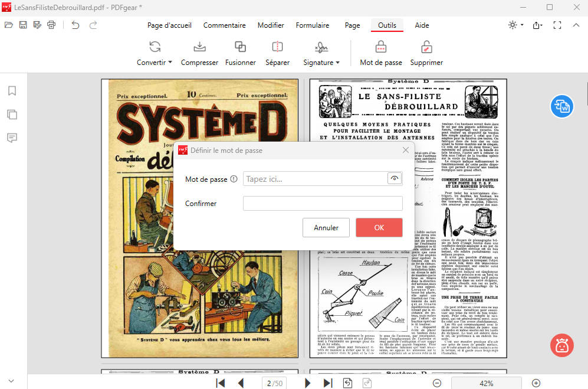Print the document using the printer icon

(x=51, y=25)
